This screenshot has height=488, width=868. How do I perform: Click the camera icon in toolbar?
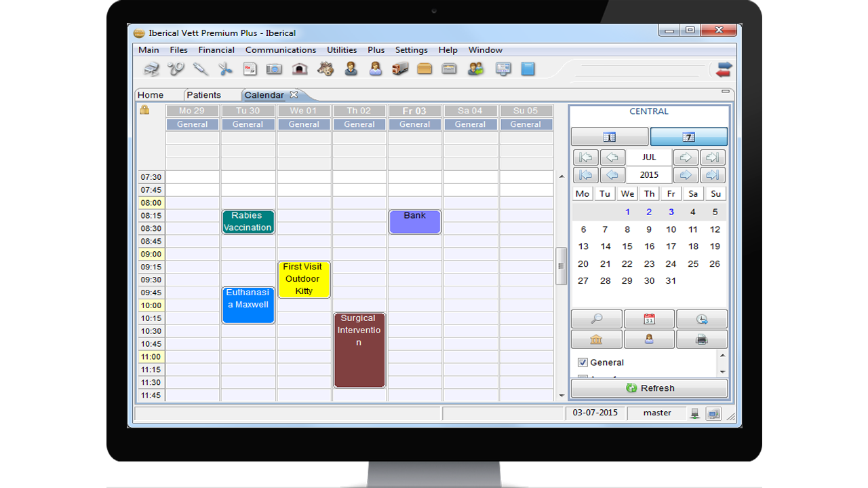274,69
